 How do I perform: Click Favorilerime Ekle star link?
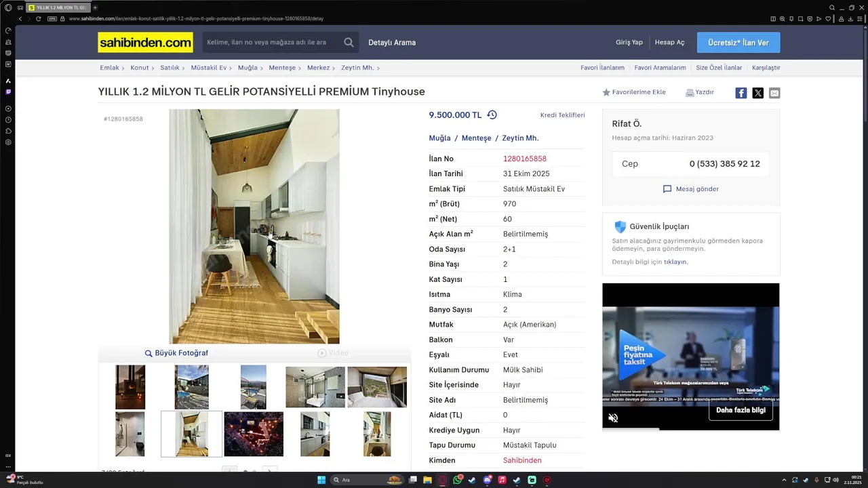(x=634, y=92)
